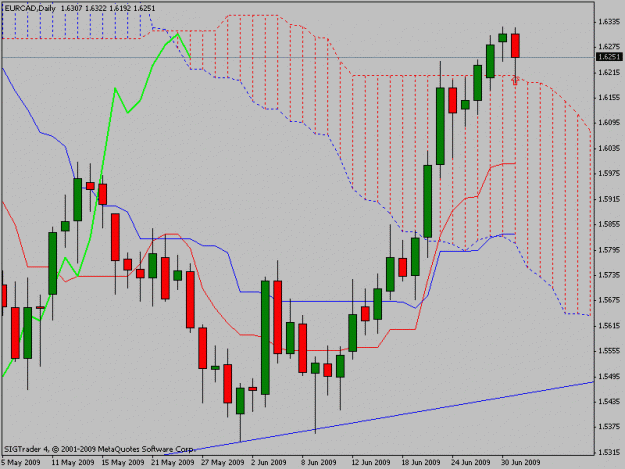Select the small red up-arrow marker on the chart

coord(515,81)
